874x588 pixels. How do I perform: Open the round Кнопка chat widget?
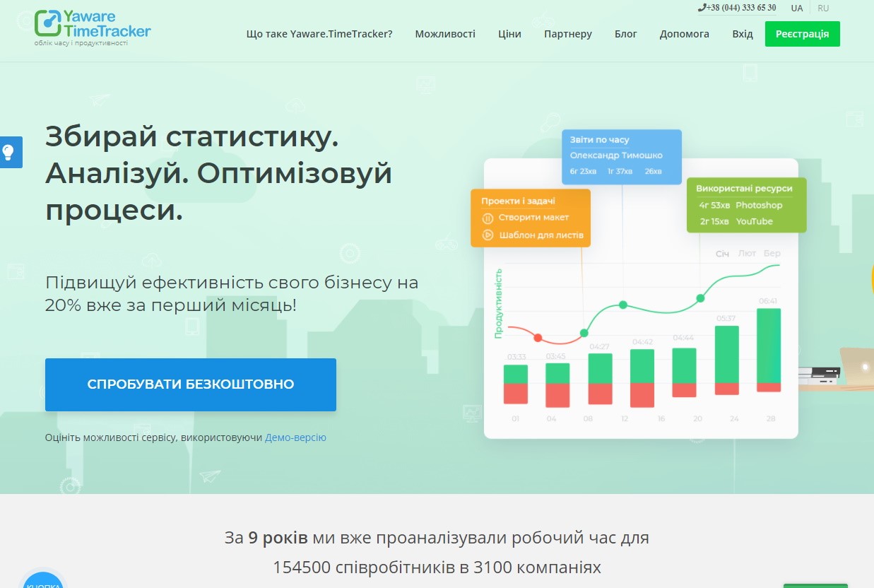click(42, 581)
